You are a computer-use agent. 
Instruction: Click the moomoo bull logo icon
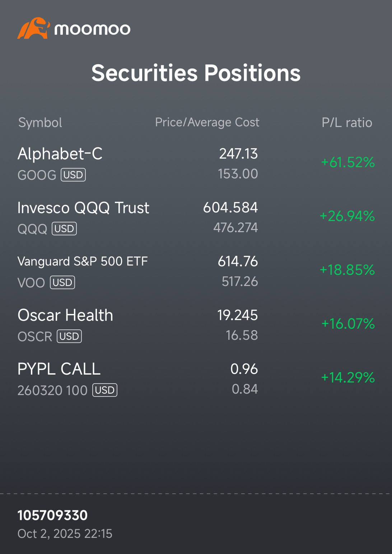click(x=33, y=28)
